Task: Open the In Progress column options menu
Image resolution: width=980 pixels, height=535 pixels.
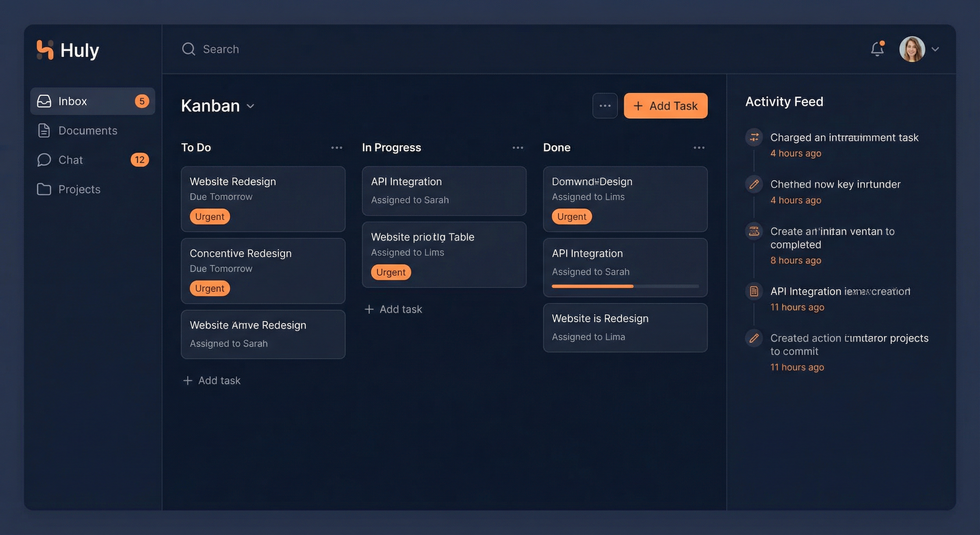Action: coord(518,148)
